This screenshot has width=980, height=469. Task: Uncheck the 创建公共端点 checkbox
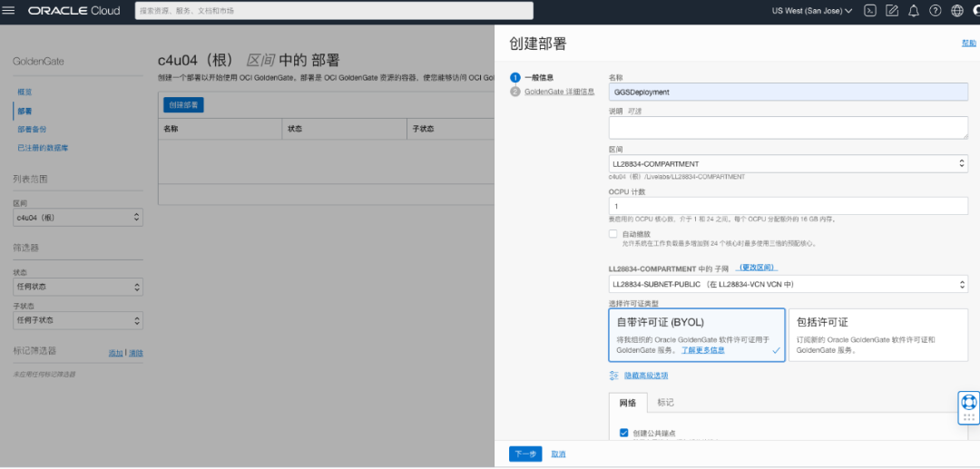coord(623,433)
